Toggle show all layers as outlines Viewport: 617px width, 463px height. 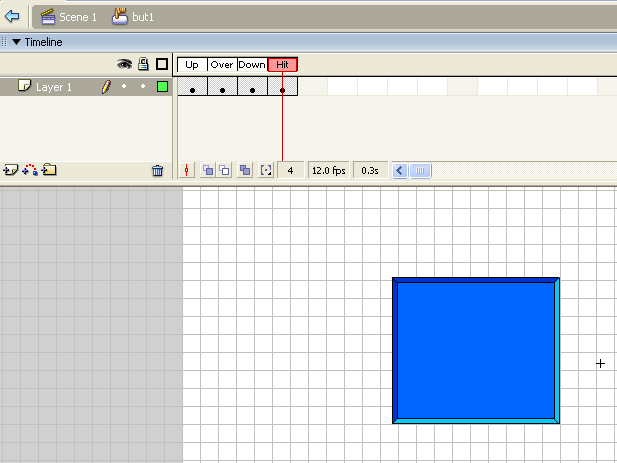(162, 64)
